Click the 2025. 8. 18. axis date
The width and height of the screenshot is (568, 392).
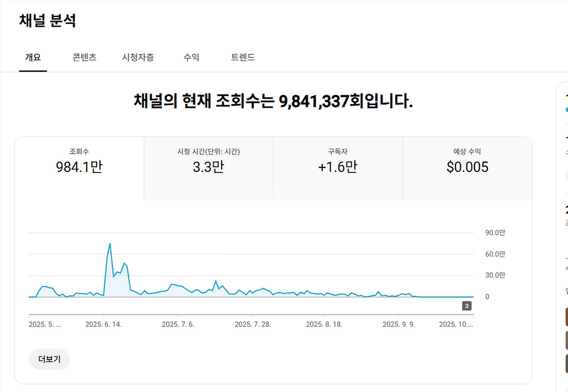click(324, 324)
